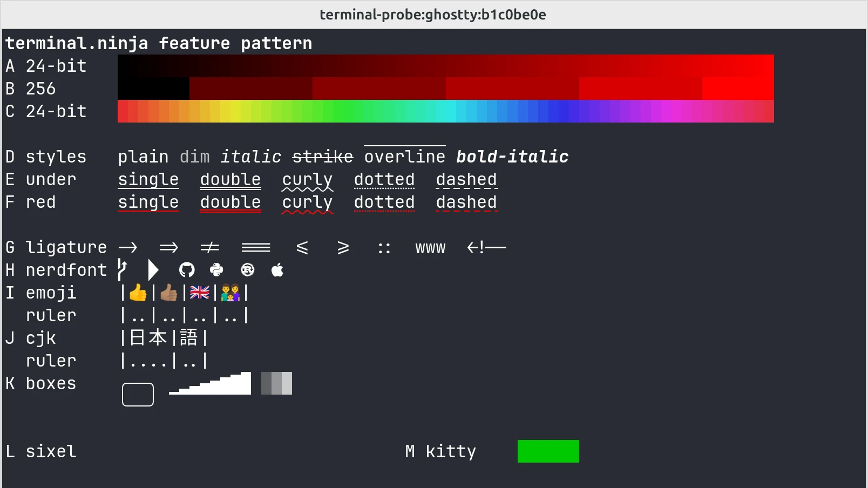Click the 'D styles' row label
This screenshot has width=868, height=488.
pyautogui.click(x=46, y=157)
